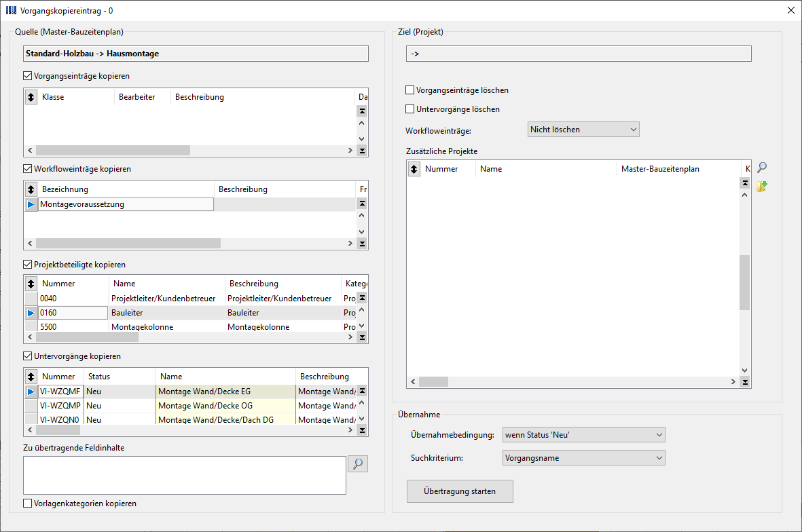
Task: Jump to last row in Untervorgänge grid
Action: 362,430
